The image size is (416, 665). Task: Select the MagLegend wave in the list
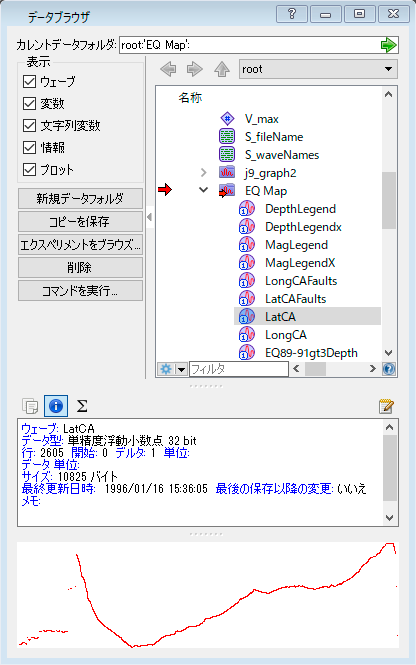coord(296,245)
